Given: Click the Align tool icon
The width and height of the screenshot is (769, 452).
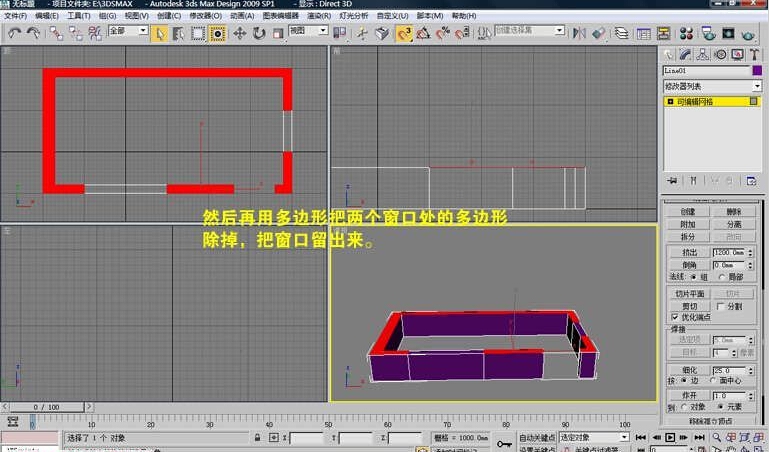Looking at the screenshot, I should tap(598, 33).
